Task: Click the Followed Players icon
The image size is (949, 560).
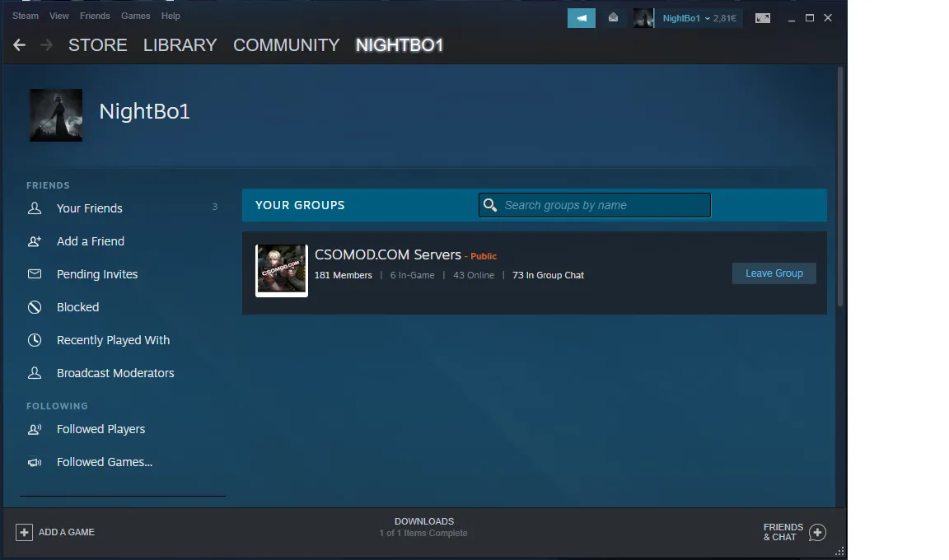Action: point(35,429)
